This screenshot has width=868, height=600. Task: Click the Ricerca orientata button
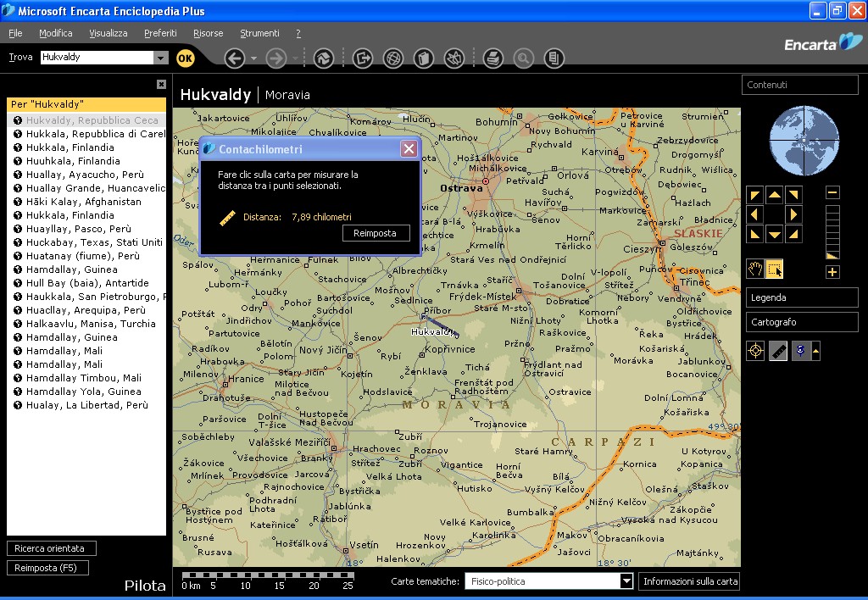[52, 548]
